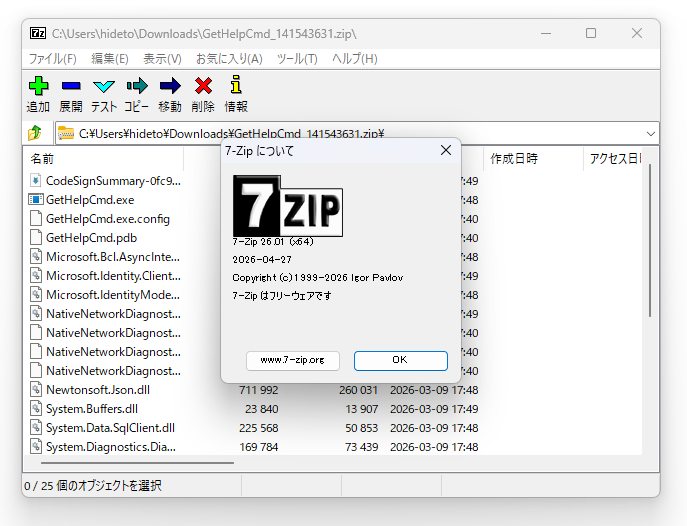Click the folder icon in address bar
The width and height of the screenshot is (687, 526).
66,133
